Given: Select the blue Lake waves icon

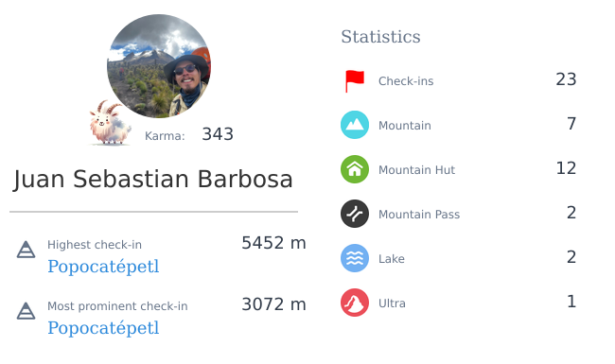Looking at the screenshot, I should [x=355, y=258].
